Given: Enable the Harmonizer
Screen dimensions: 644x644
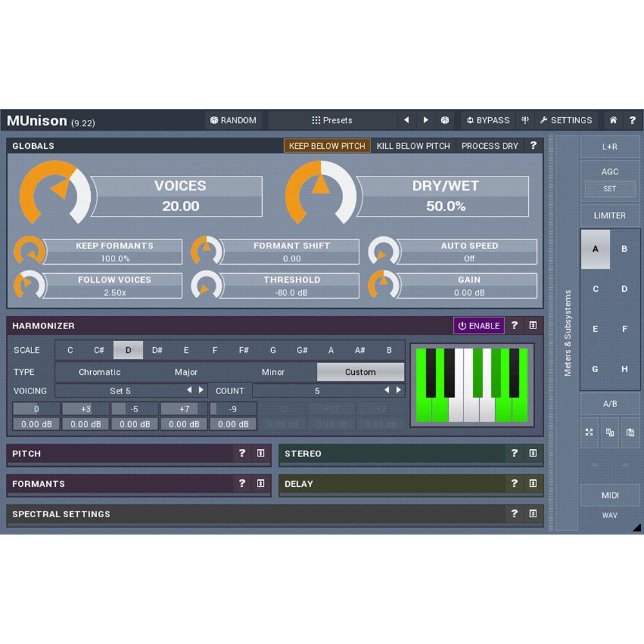Looking at the screenshot, I should [479, 326].
